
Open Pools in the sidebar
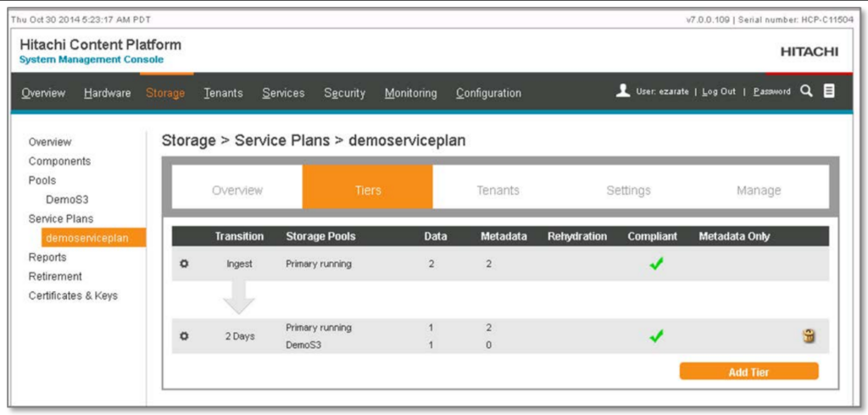point(42,180)
